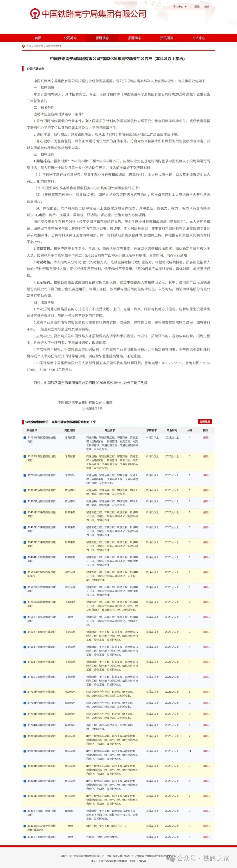Click the 注册 link at top right
This screenshot has width=237, height=868.
pos(206,6)
